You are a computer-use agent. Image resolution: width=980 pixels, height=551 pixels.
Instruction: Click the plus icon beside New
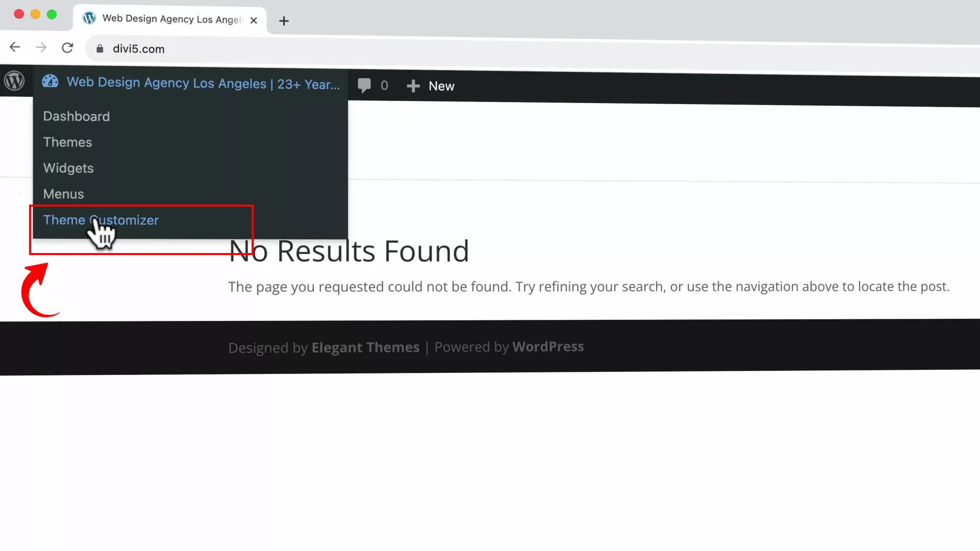click(x=413, y=86)
